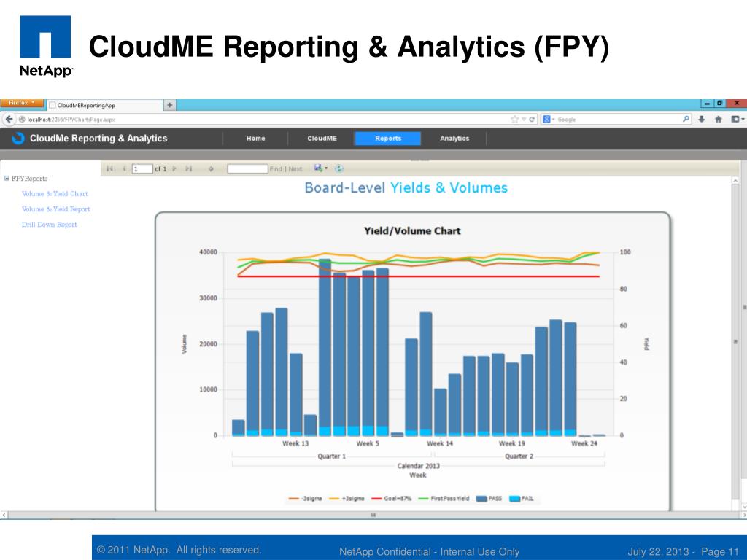Viewport: 747px width, 560px height.
Task: Open the CloudME menu item
Action: 322,139
